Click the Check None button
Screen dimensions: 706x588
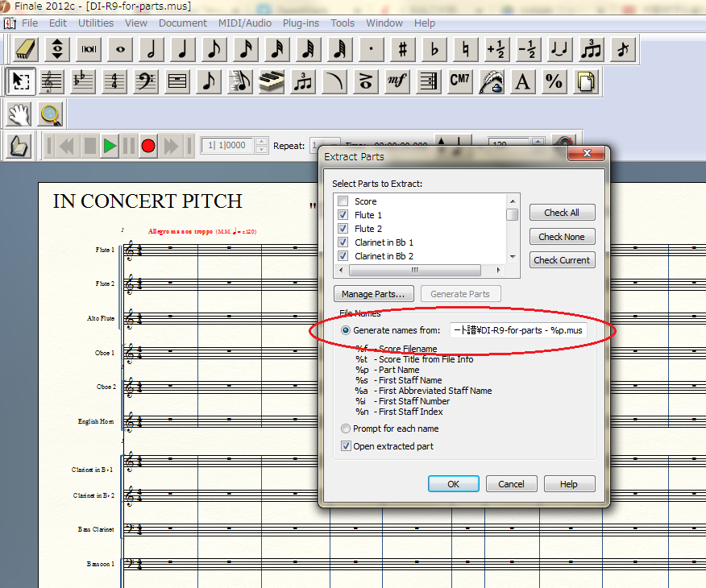coord(562,237)
